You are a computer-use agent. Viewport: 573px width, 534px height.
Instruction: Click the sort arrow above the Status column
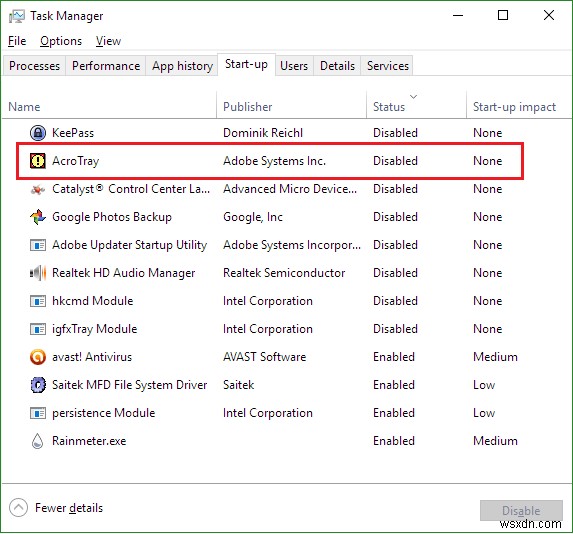click(x=413, y=97)
